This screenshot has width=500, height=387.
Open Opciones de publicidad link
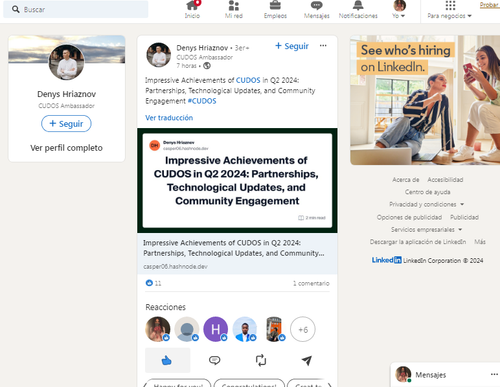(409, 217)
